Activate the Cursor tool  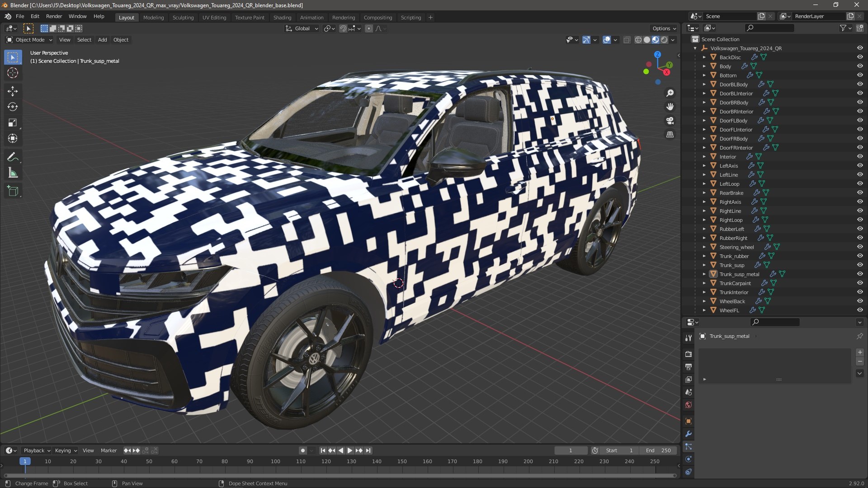pos(13,73)
